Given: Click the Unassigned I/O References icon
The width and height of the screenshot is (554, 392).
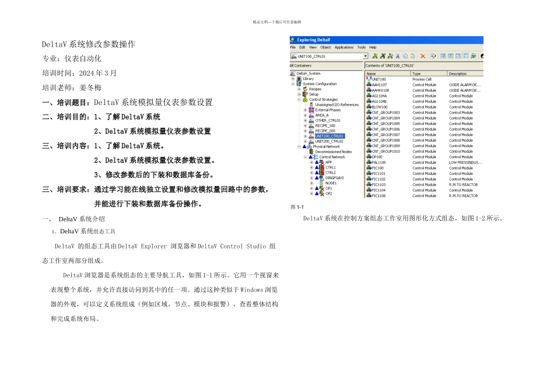Looking at the screenshot, I should pyautogui.click(x=311, y=104).
